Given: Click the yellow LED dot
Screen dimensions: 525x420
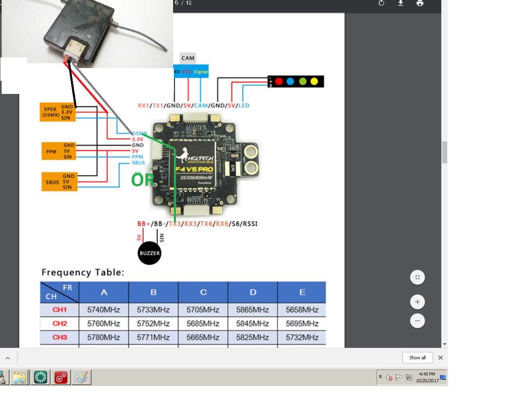Looking at the screenshot, I should [314, 82].
